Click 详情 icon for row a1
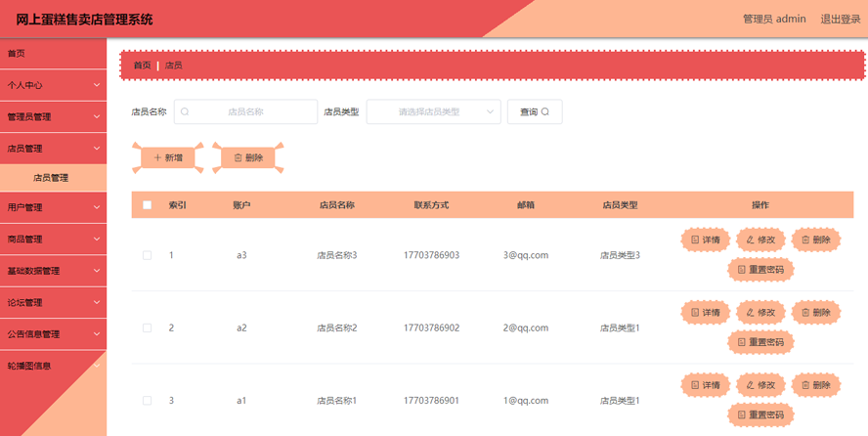This screenshot has height=436, width=868. (695, 385)
